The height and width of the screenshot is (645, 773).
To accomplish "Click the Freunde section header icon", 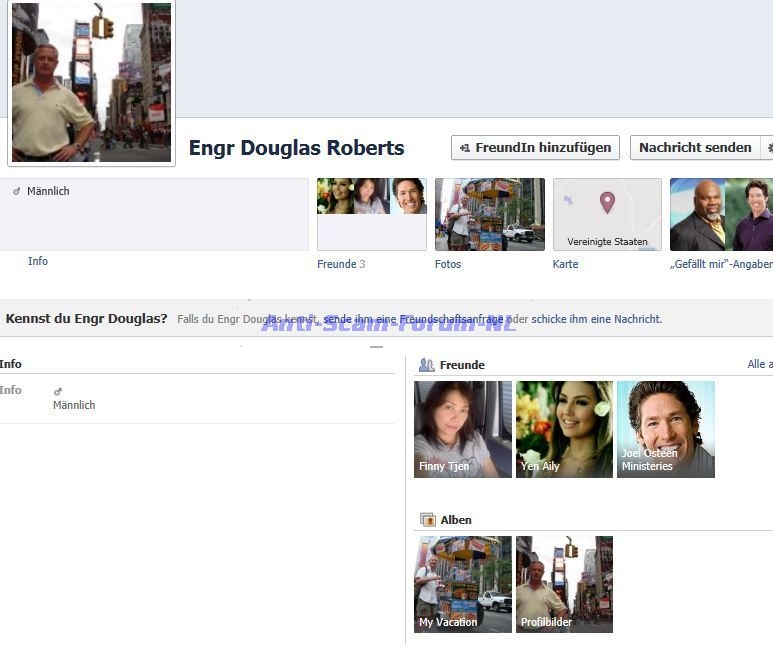I will (x=427, y=365).
